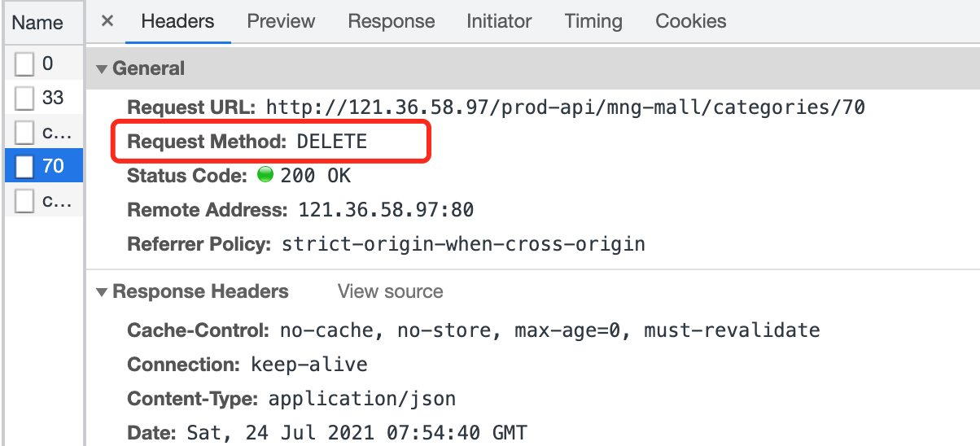The height and width of the screenshot is (446, 980).
Task: Select request 33 in Name list
Action: tap(44, 98)
